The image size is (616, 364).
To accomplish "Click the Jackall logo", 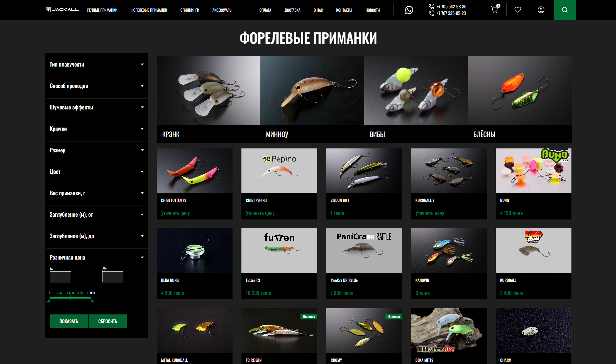I will click(62, 10).
